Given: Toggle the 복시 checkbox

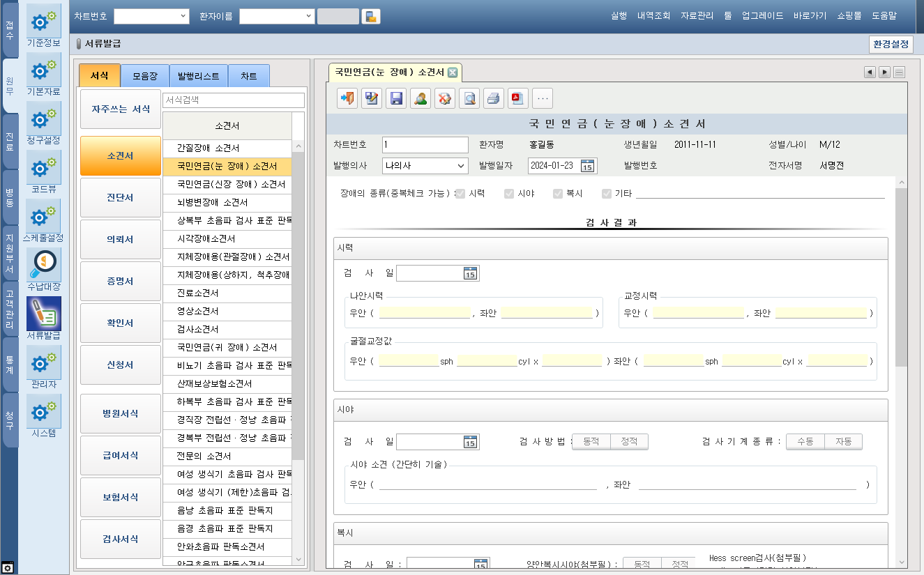Looking at the screenshot, I should [x=558, y=194].
